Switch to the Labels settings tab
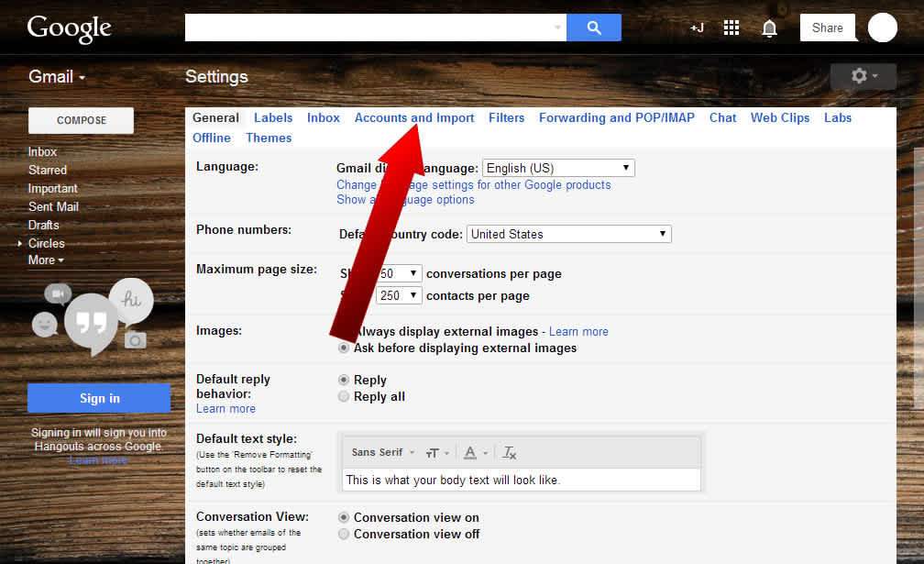Screen dimensions: 924x564 point(273,118)
